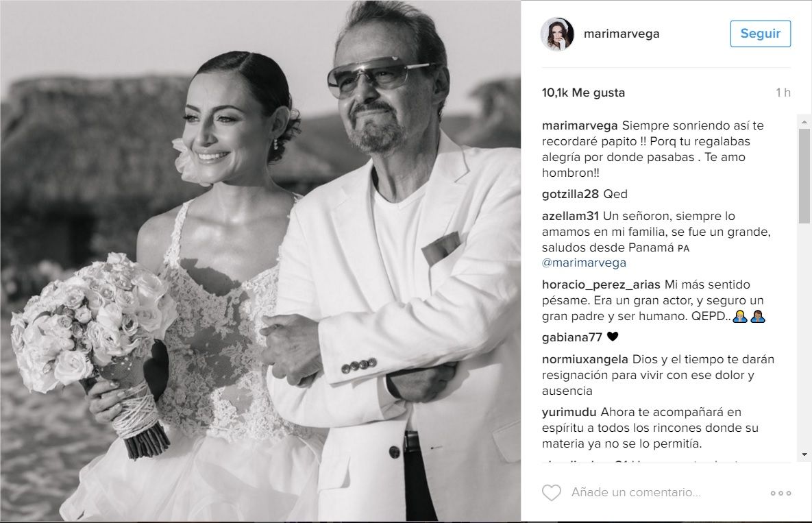Click the @marimarvega mention link

(x=584, y=263)
